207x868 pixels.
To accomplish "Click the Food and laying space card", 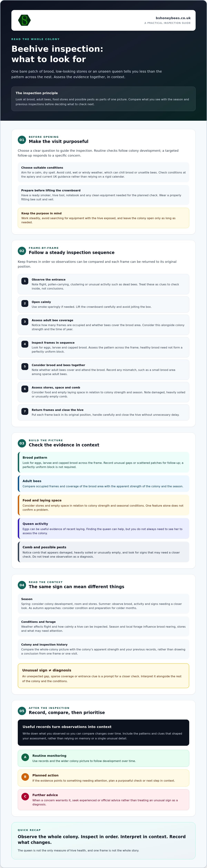I will point(103,505).
